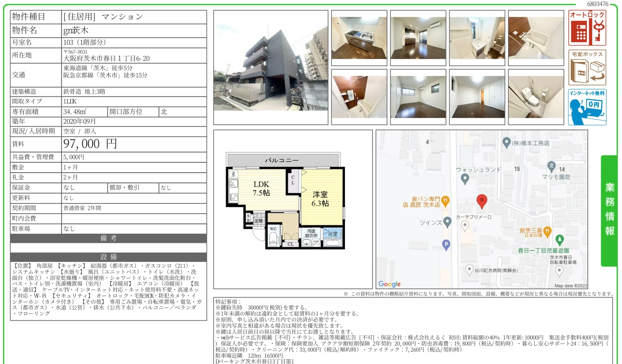Click the マリモ園庭 school marker on map
Viewport: 622px width, 364px height.
click(x=552, y=166)
